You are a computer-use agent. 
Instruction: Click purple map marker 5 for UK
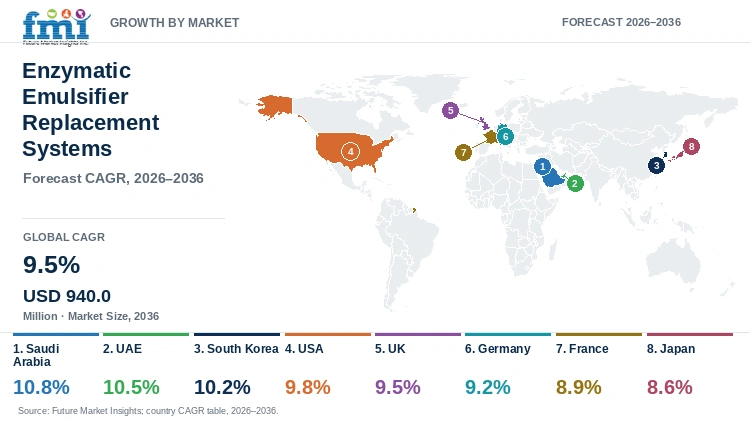pos(450,111)
